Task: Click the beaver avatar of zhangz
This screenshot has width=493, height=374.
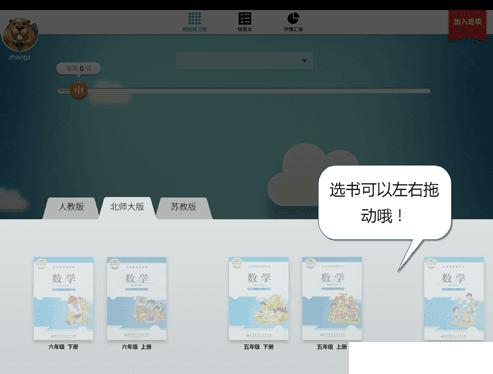Action: 20,34
